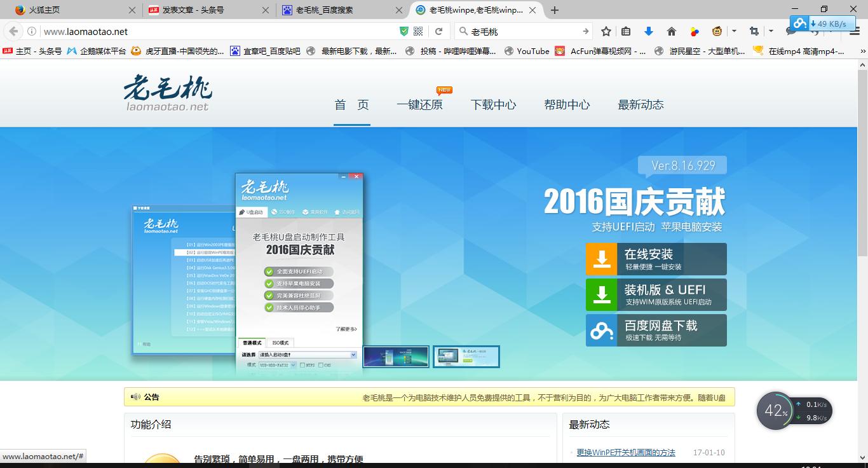
Task: Open the 更换WinPE开关机画面的方法 link
Action: click(625, 451)
